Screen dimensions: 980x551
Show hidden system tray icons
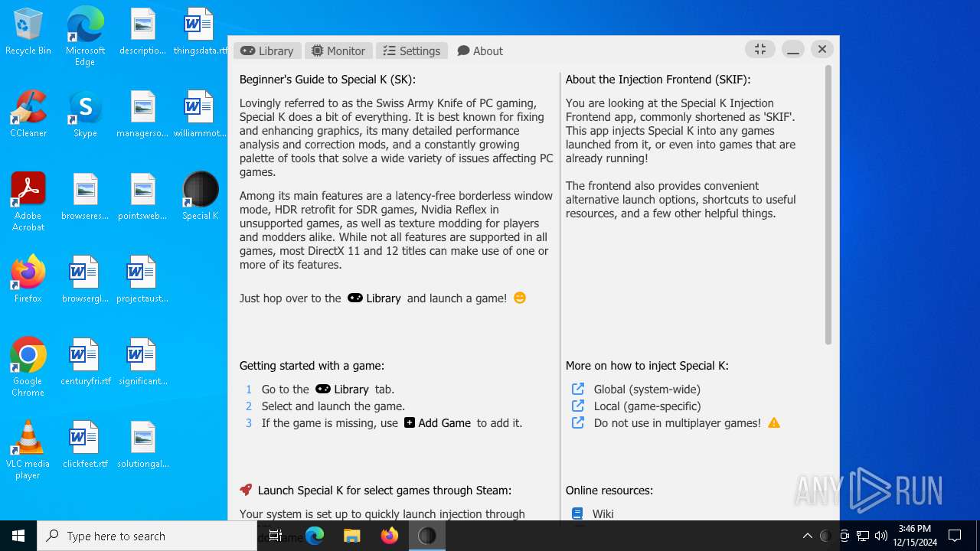[x=807, y=536]
